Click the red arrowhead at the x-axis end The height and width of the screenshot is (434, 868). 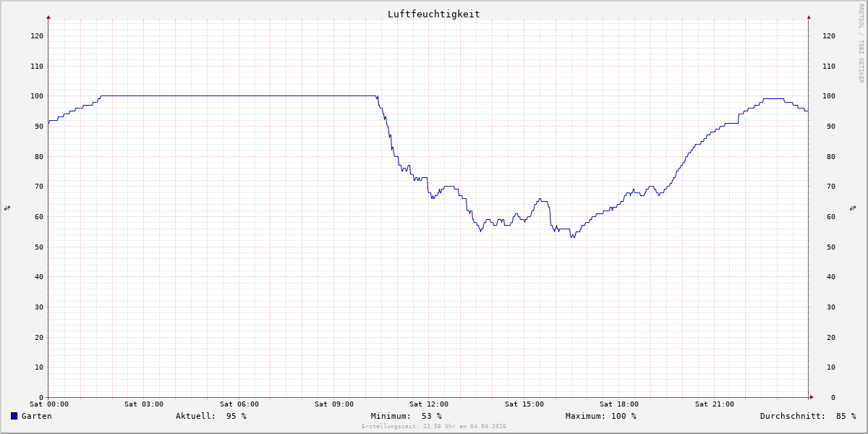point(811,397)
